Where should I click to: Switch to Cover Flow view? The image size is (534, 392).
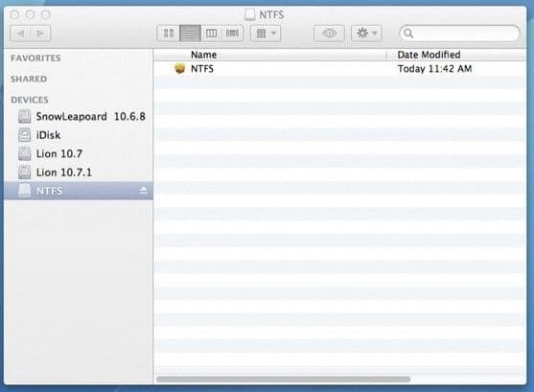[232, 33]
